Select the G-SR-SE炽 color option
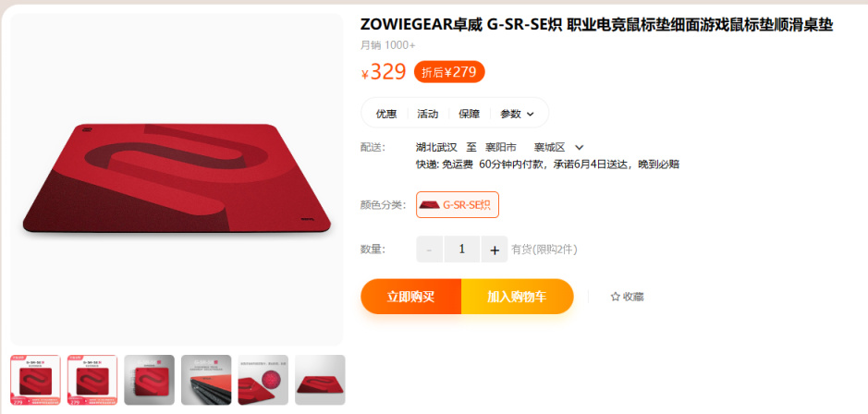The width and height of the screenshot is (868, 414). pyautogui.click(x=458, y=205)
